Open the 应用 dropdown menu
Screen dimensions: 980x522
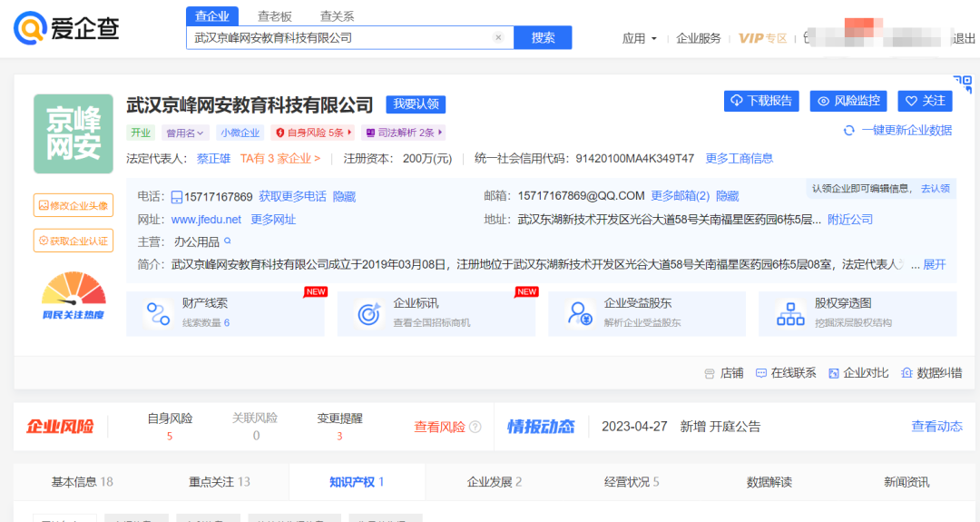(x=640, y=38)
